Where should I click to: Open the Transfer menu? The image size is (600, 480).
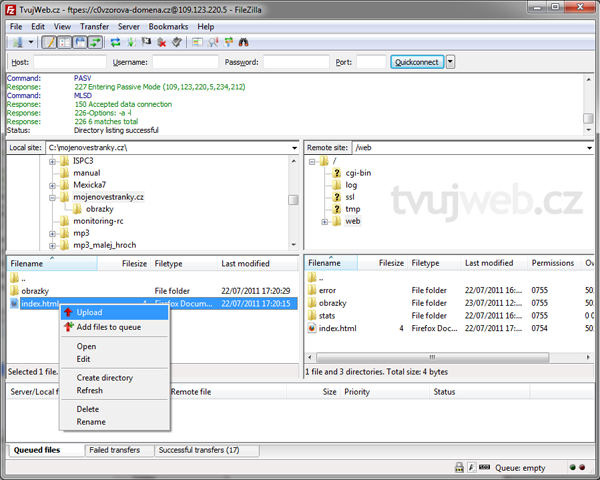click(95, 26)
